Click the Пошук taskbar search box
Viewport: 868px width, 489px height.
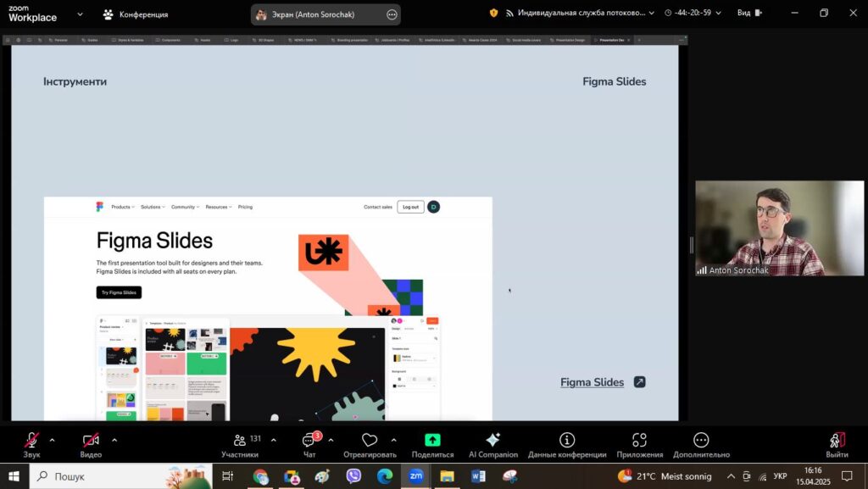click(x=120, y=476)
